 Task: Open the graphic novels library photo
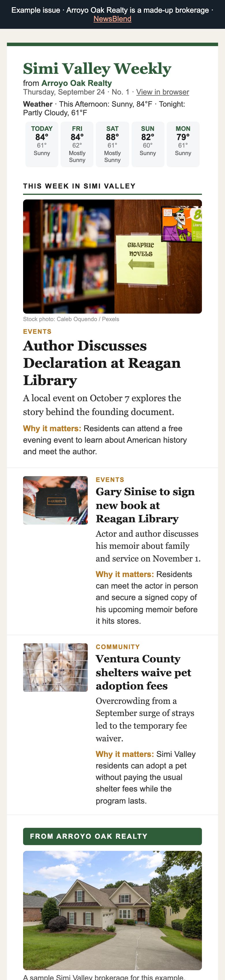[x=112, y=257]
